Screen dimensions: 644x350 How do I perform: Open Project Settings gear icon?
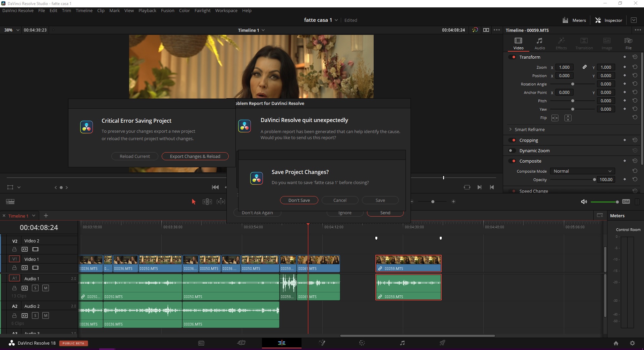[632, 343]
